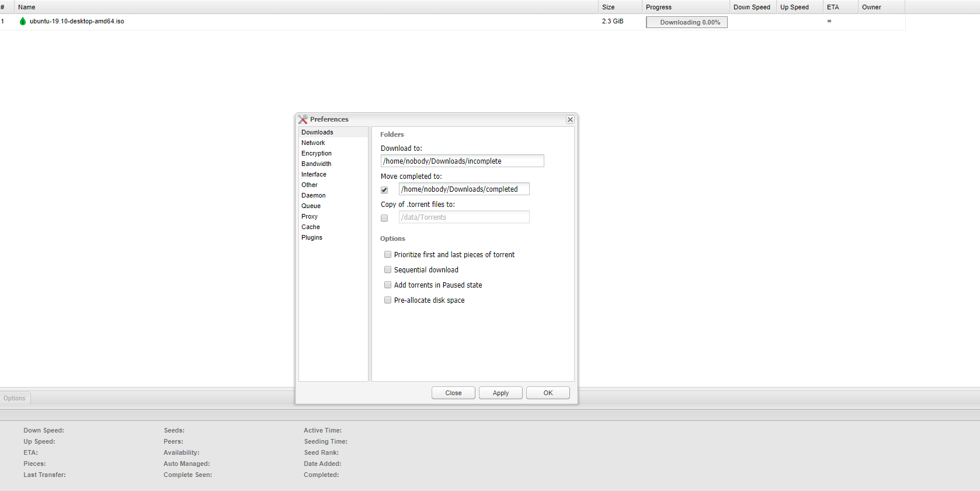Select the ubuntu-19.10-desktop-amd64.iso torrent
The height and width of the screenshot is (491, 980).
(x=77, y=21)
